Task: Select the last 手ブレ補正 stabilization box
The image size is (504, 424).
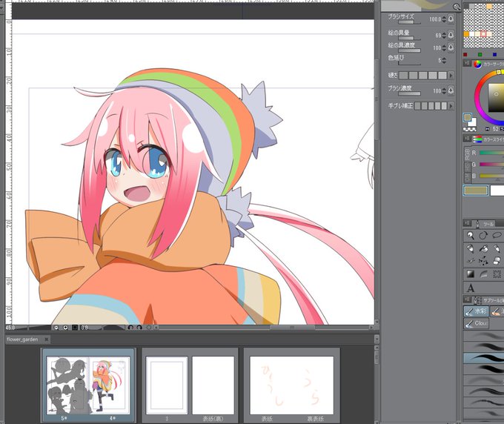Action: (x=444, y=106)
